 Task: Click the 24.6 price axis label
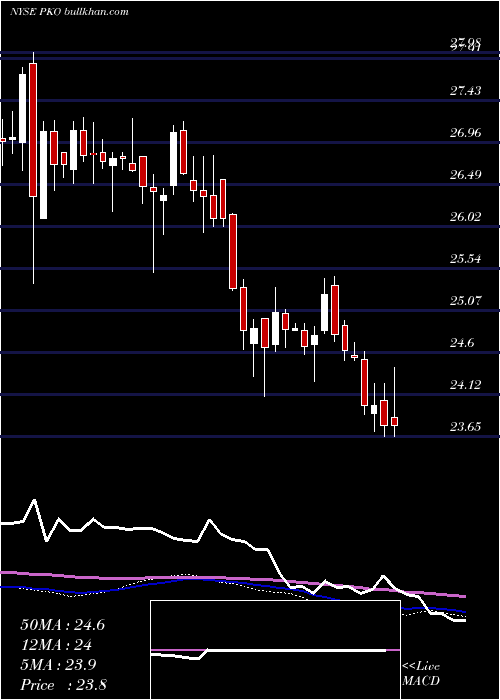462,343
